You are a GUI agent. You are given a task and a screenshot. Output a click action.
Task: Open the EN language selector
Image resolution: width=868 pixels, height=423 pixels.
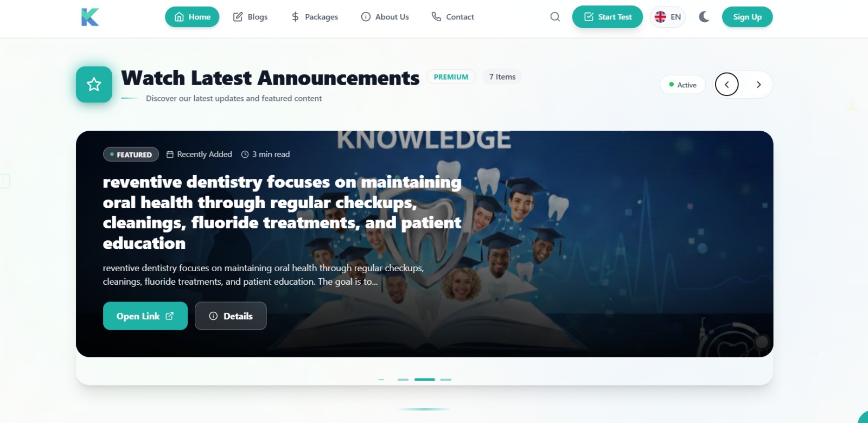668,17
